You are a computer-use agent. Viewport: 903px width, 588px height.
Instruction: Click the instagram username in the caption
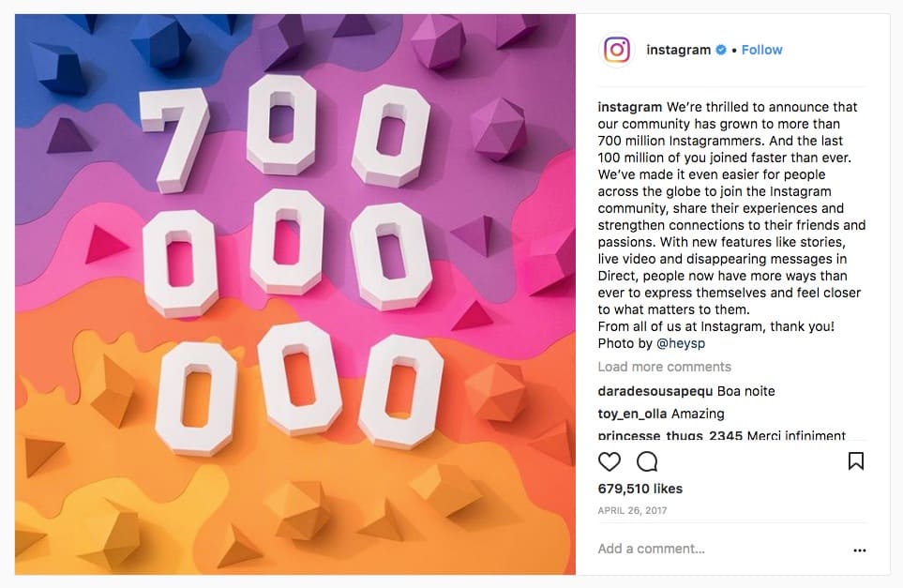(630, 107)
